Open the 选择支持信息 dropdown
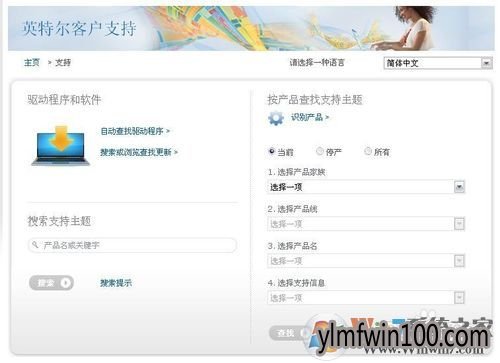The height and width of the screenshot is (363, 500). tap(366, 298)
